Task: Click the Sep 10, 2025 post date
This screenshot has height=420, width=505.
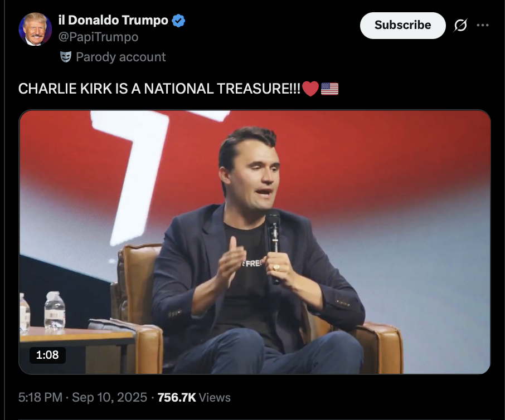Action: (109, 397)
